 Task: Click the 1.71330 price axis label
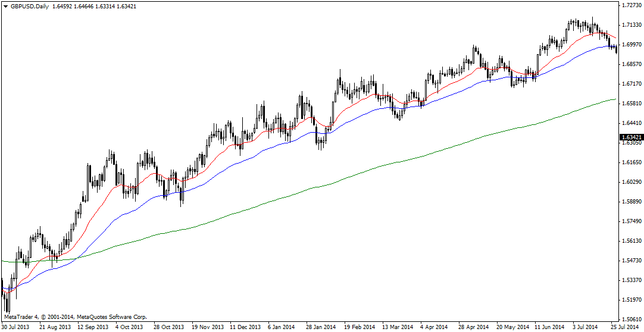[x=632, y=24]
